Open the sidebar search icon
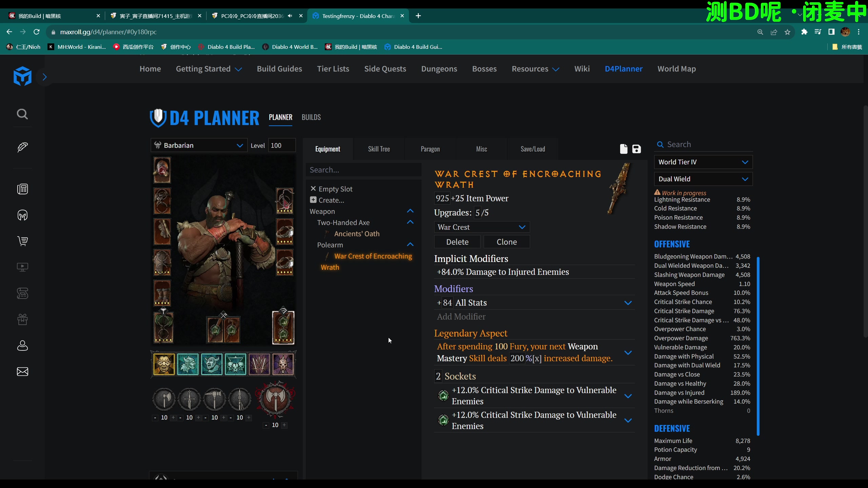 tap(22, 114)
